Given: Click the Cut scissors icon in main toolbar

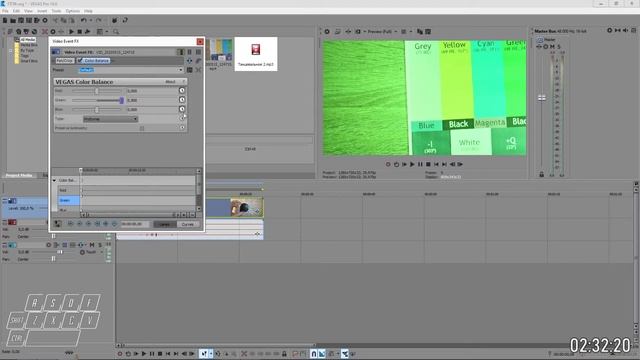Looking at the screenshot, I should click(56, 20).
